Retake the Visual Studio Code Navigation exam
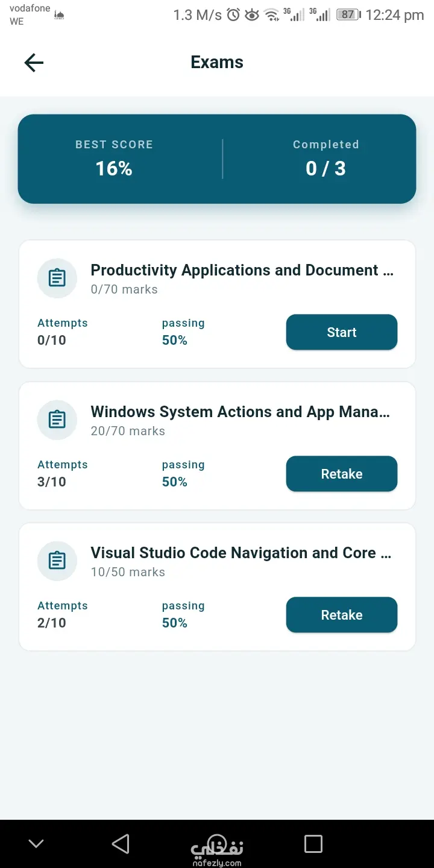This screenshot has height=868, width=434. click(342, 615)
